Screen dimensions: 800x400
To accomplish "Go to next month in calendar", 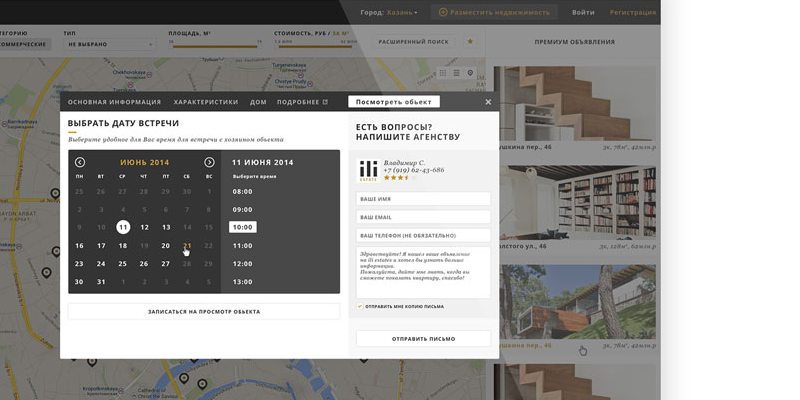I will tap(209, 162).
